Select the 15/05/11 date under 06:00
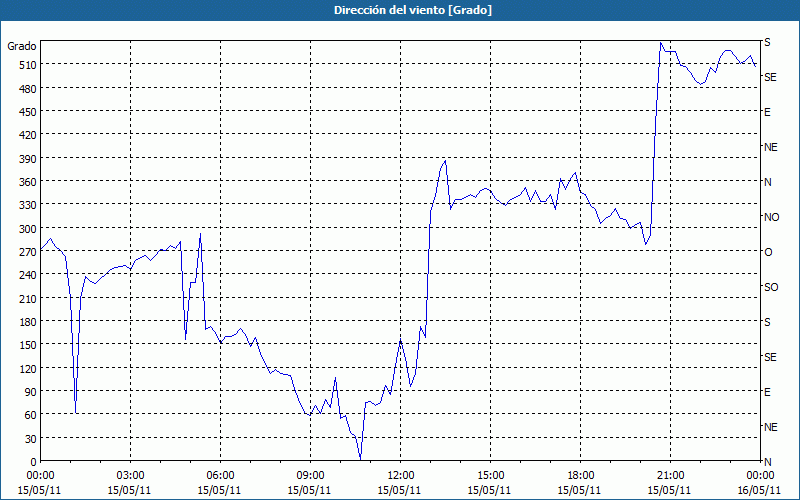Viewport: 800px width, 500px height. pos(219,490)
